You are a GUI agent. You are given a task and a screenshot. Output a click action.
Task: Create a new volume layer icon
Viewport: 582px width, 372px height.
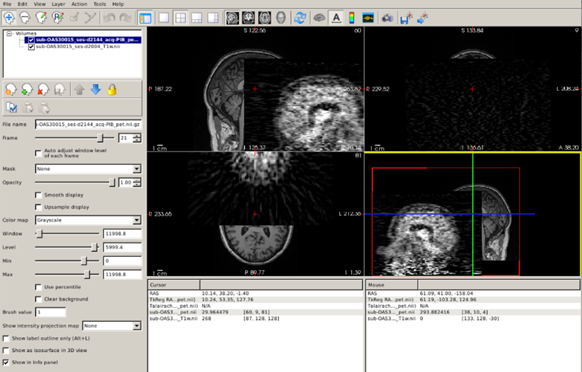(x=11, y=89)
